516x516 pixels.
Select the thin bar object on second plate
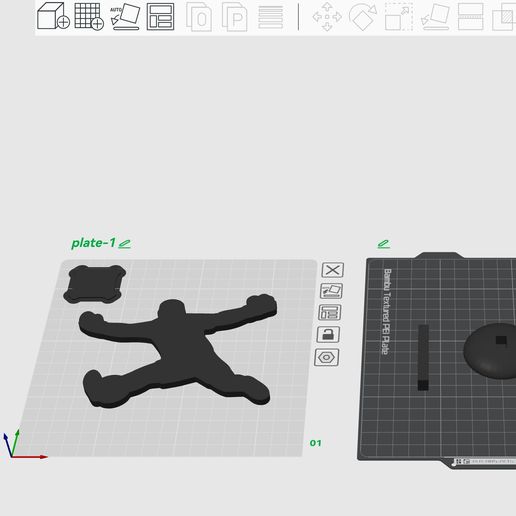(x=423, y=357)
